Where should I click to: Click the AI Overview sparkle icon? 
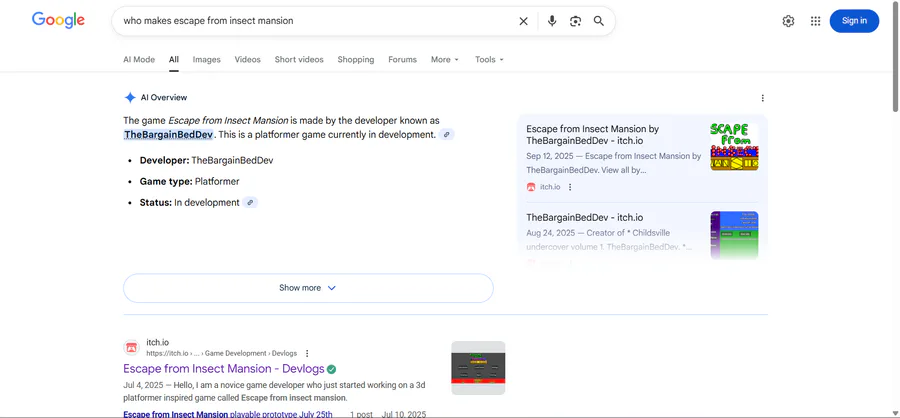click(130, 98)
